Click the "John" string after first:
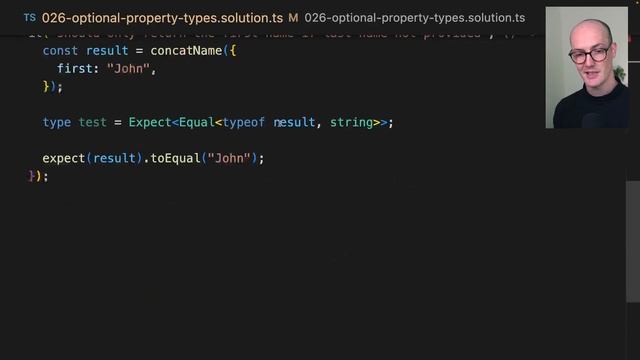Image resolution: width=640 pixels, height=360 pixels. tap(128, 69)
